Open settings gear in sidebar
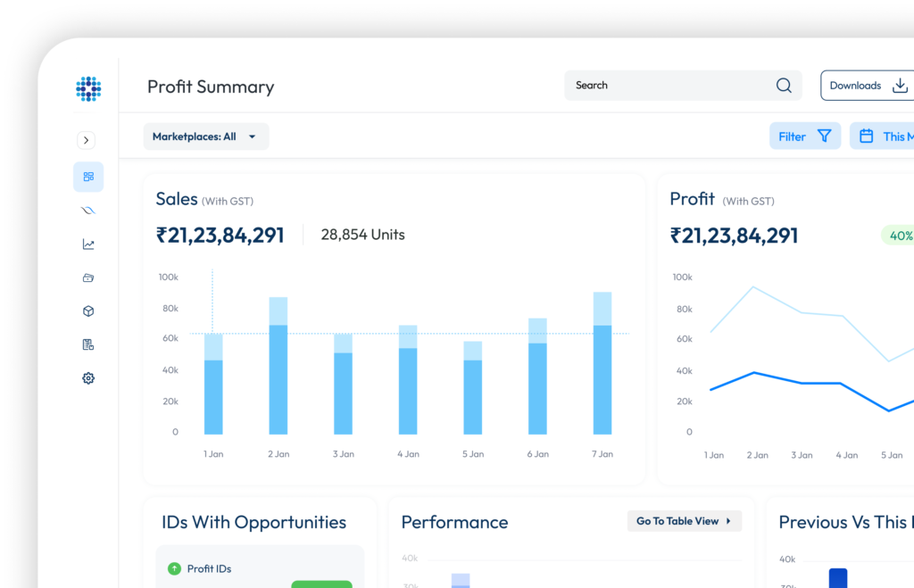 (88, 378)
